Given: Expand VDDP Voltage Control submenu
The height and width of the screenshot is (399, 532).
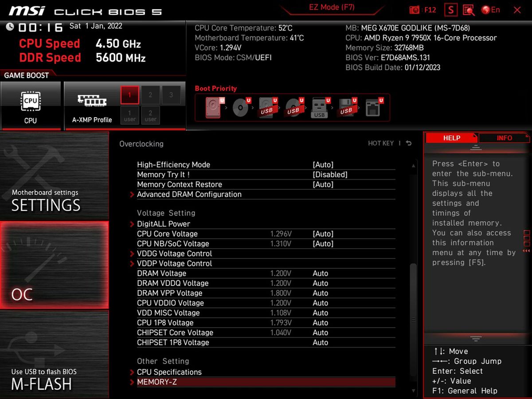Looking at the screenshot, I should [x=175, y=263].
